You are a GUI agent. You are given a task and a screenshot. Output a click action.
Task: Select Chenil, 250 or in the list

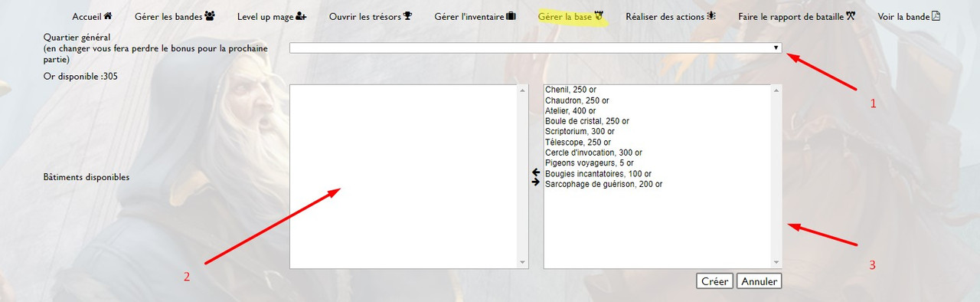point(570,90)
